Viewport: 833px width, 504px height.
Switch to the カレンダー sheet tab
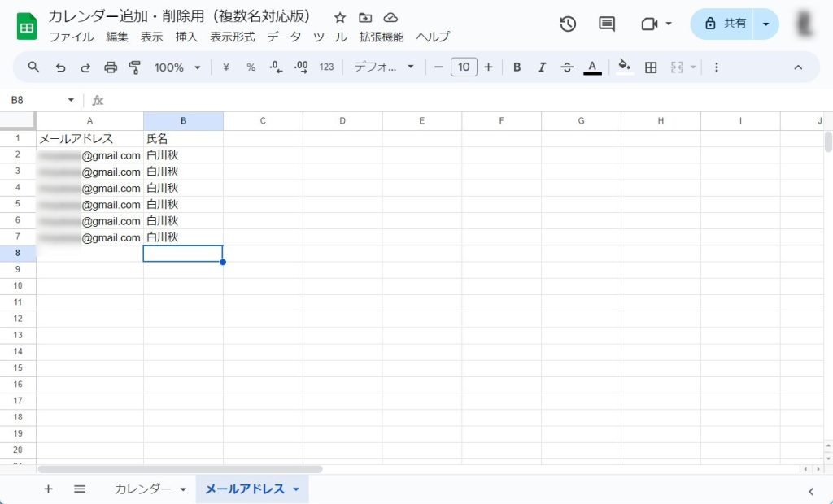point(142,489)
